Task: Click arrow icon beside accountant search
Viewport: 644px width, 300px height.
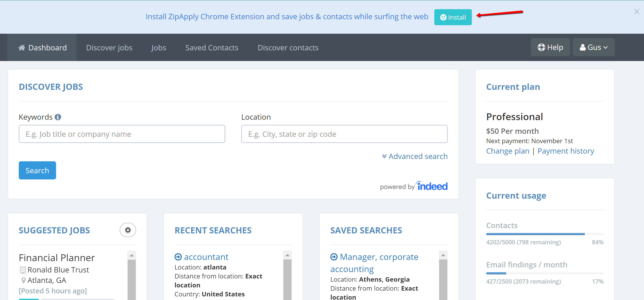Action: 178,257
